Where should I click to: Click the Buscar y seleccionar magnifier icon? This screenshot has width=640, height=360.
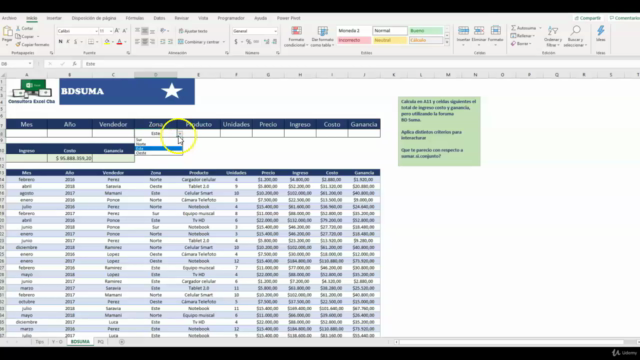tap(576, 31)
